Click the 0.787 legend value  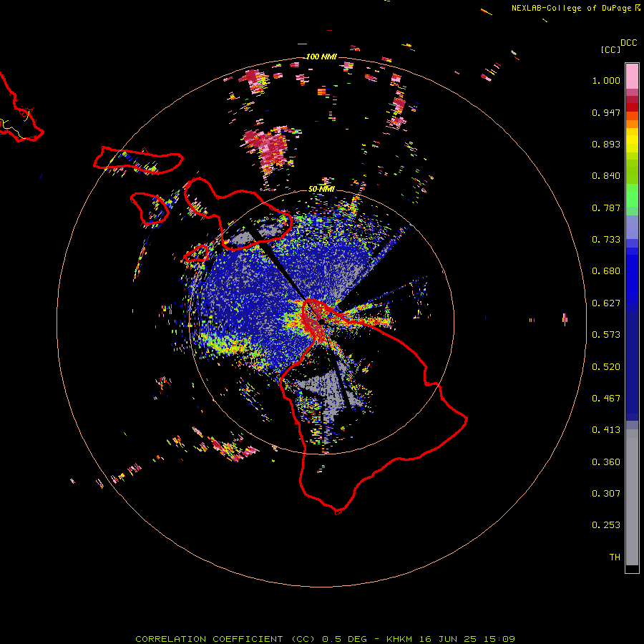[606, 208]
